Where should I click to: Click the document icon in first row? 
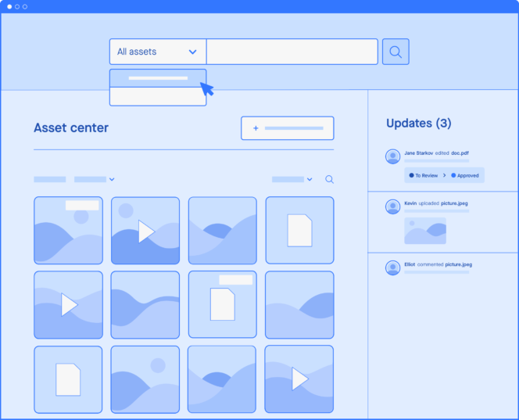[299, 231]
